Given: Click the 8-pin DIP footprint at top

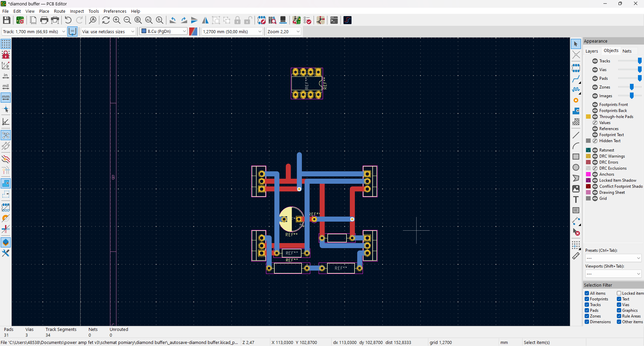Looking at the screenshot, I should pyautogui.click(x=307, y=83).
